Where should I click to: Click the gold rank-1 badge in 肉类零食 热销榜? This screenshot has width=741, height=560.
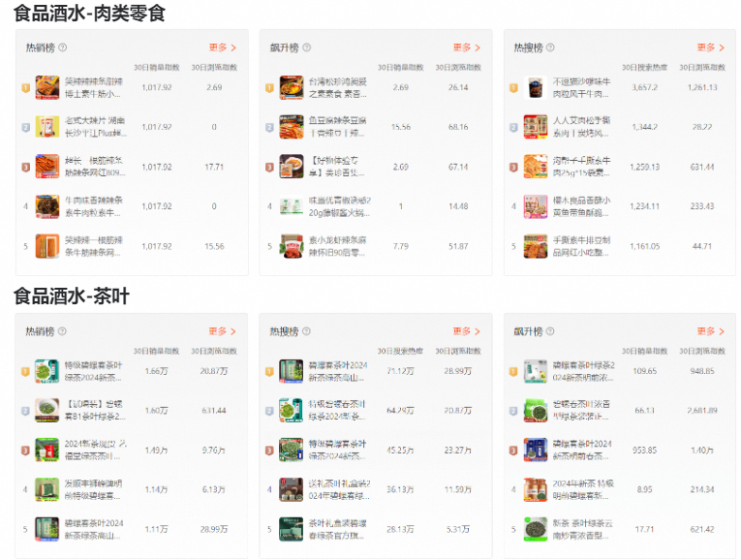pyautogui.click(x=26, y=87)
